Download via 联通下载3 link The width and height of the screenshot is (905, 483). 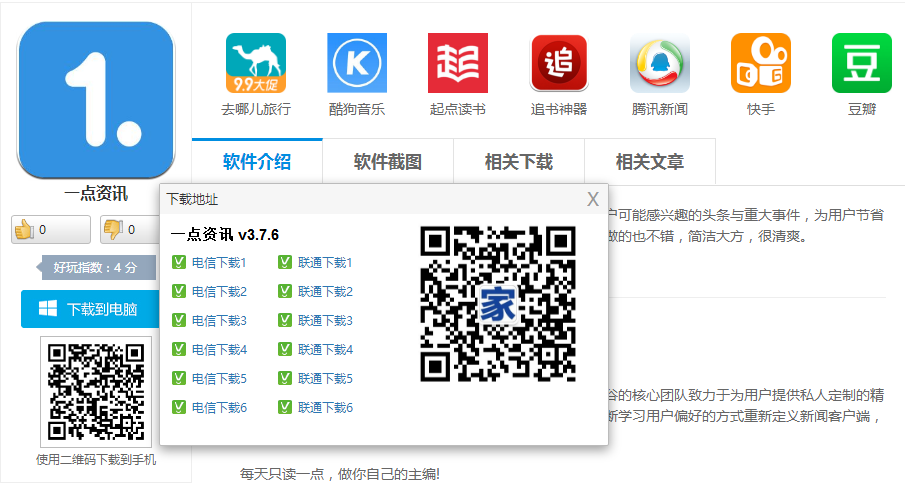326,321
